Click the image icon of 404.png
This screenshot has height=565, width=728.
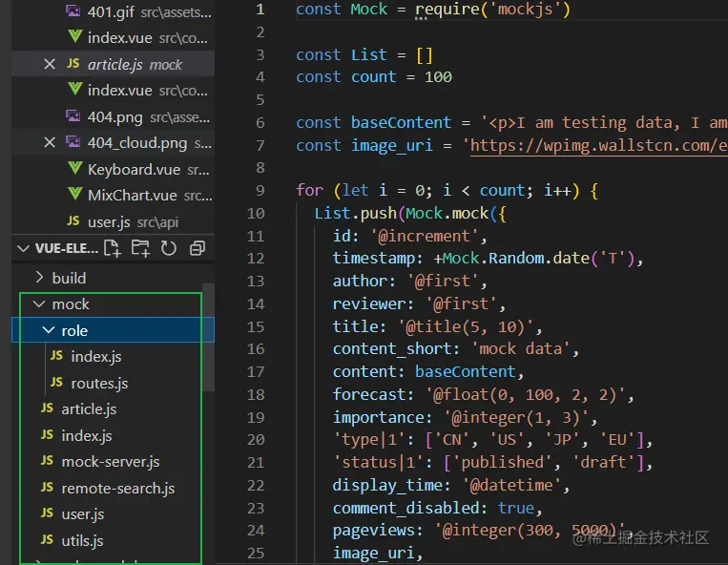point(73,116)
